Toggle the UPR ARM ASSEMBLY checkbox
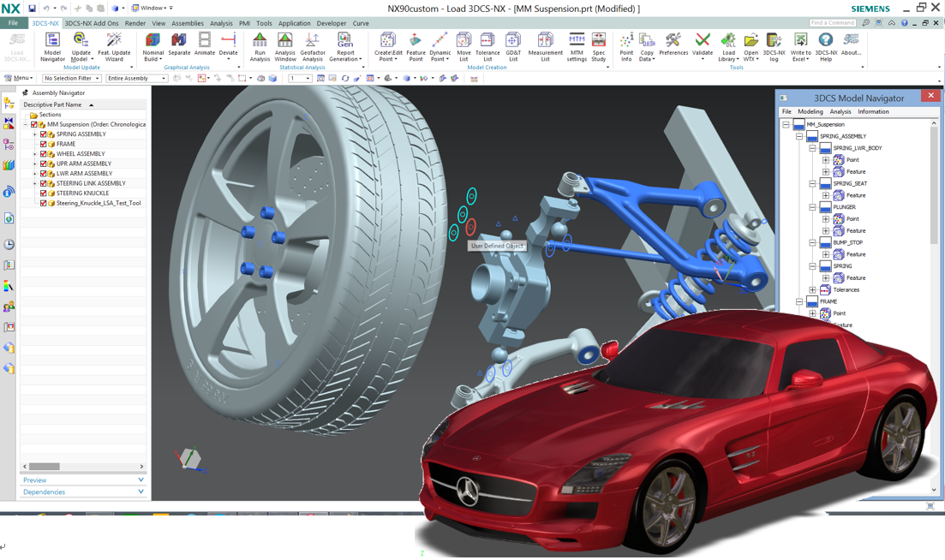Viewport: 945px width, 560px height. coord(44,164)
